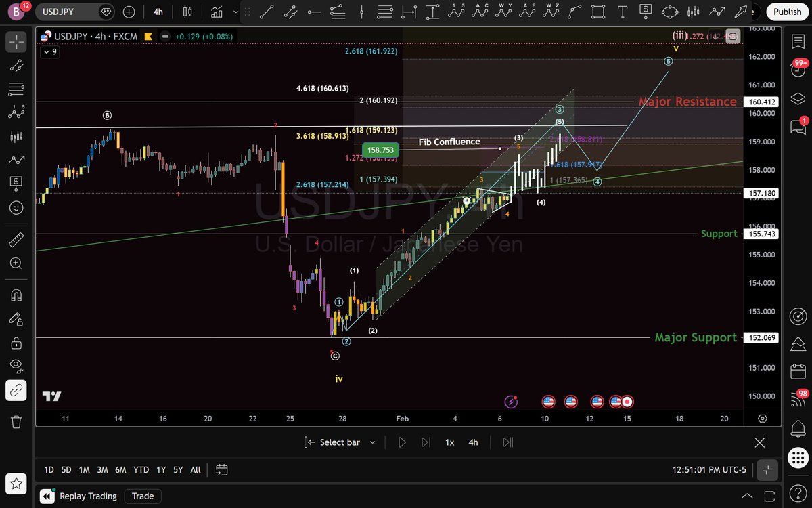Pick the ellipse shape from favorites toolbar

(669, 12)
